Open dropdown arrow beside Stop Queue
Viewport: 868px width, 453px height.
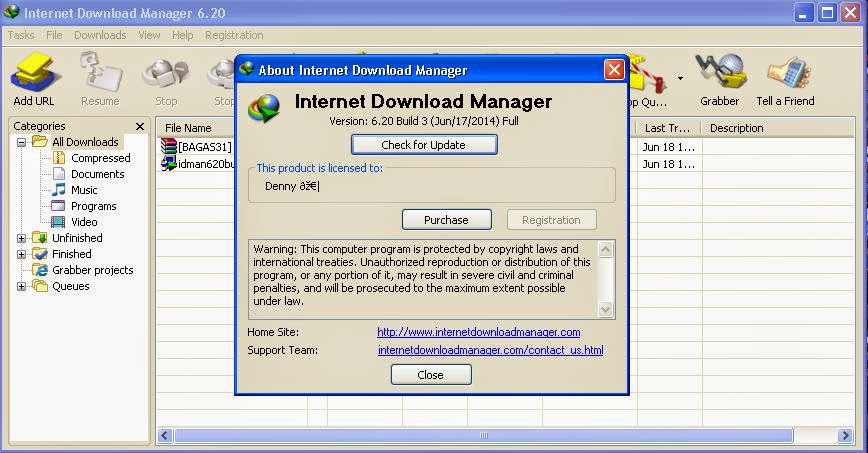pyautogui.click(x=680, y=78)
